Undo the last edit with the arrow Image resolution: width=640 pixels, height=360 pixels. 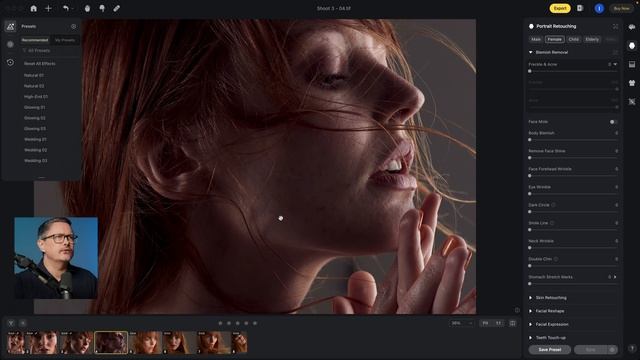[65, 8]
